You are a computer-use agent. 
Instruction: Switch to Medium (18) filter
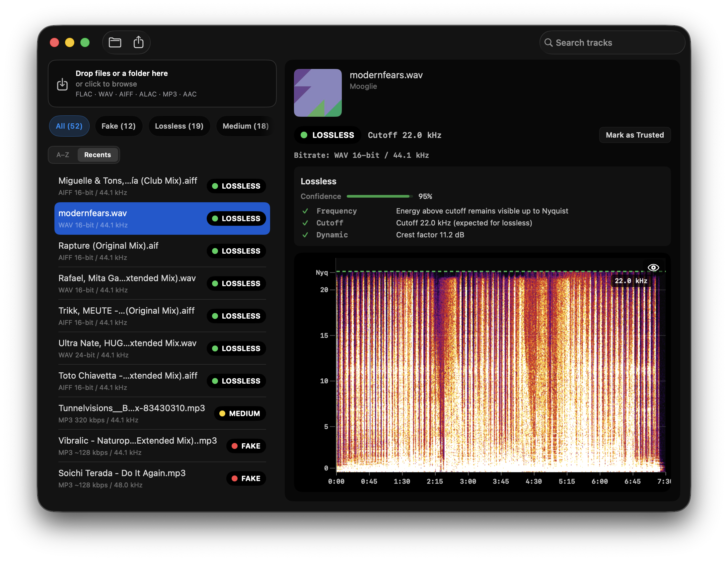(245, 126)
